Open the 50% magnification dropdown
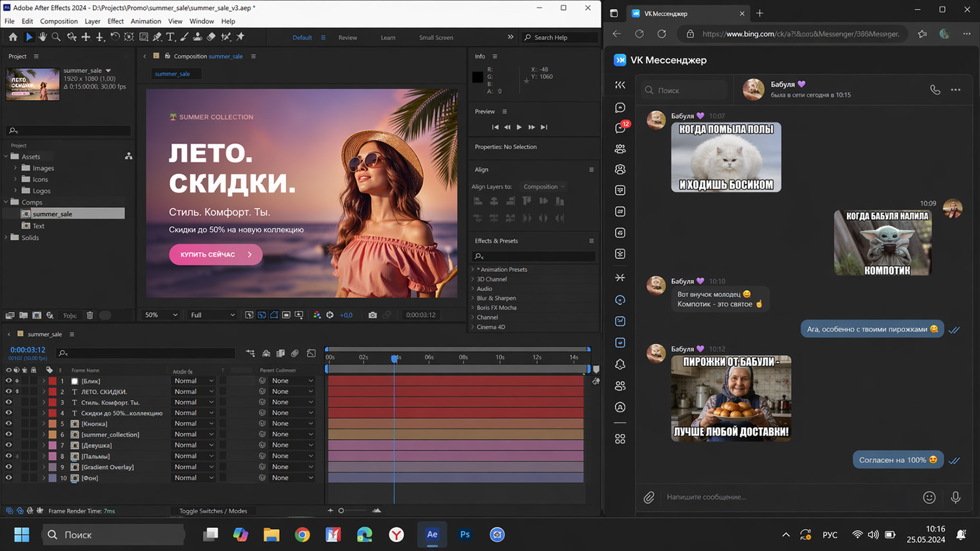This screenshot has width=980, height=551. click(161, 315)
